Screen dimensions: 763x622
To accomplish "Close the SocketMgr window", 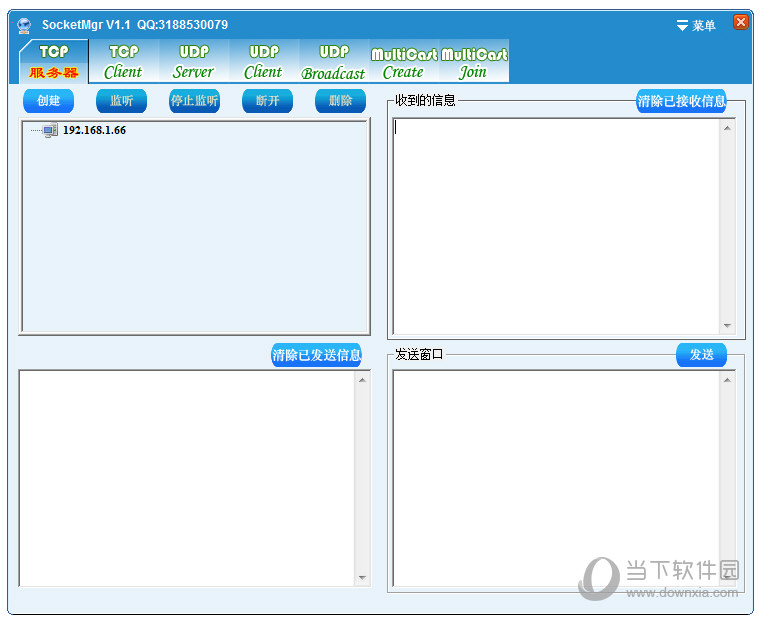I will tap(741, 22).
